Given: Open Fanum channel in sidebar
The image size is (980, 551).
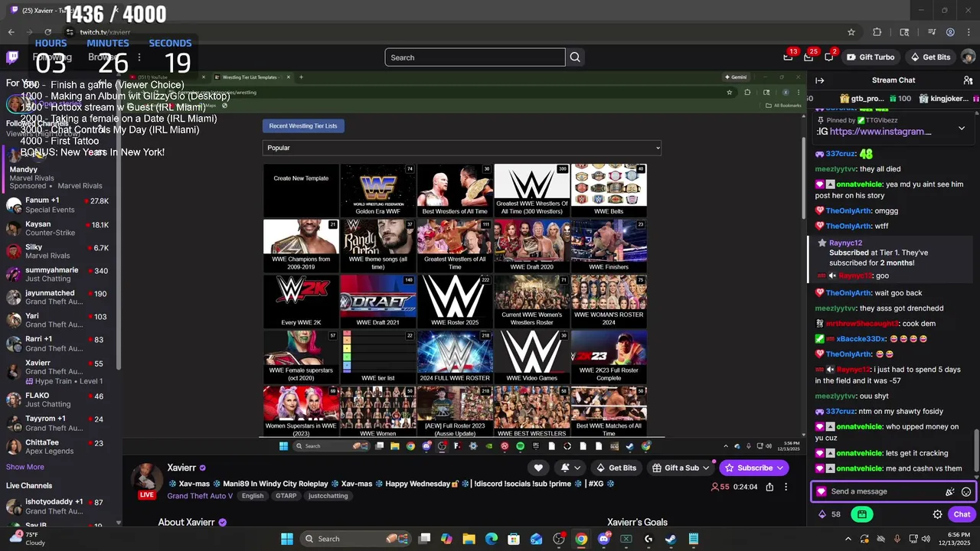Looking at the screenshot, I should pyautogui.click(x=60, y=205).
